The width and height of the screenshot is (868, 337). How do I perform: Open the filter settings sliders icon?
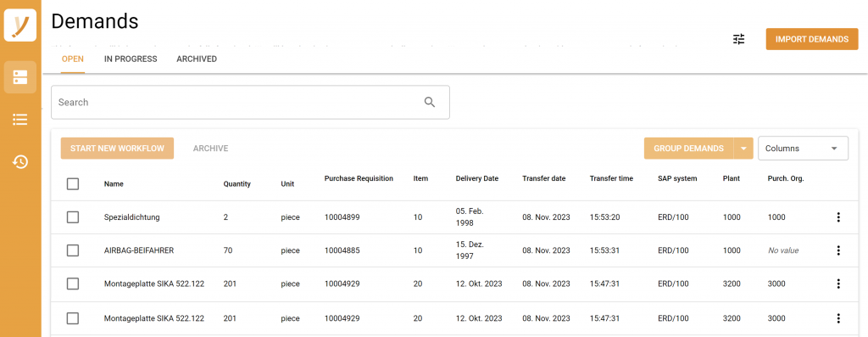[x=739, y=39]
